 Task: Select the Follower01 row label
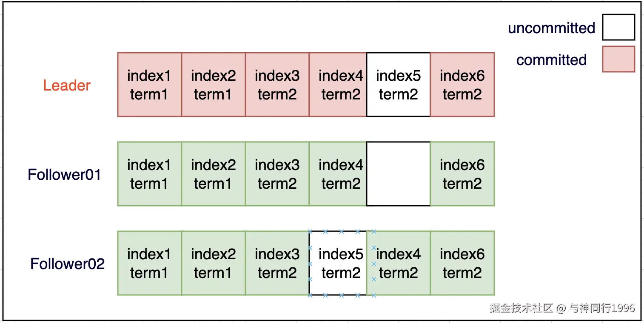click(64, 175)
